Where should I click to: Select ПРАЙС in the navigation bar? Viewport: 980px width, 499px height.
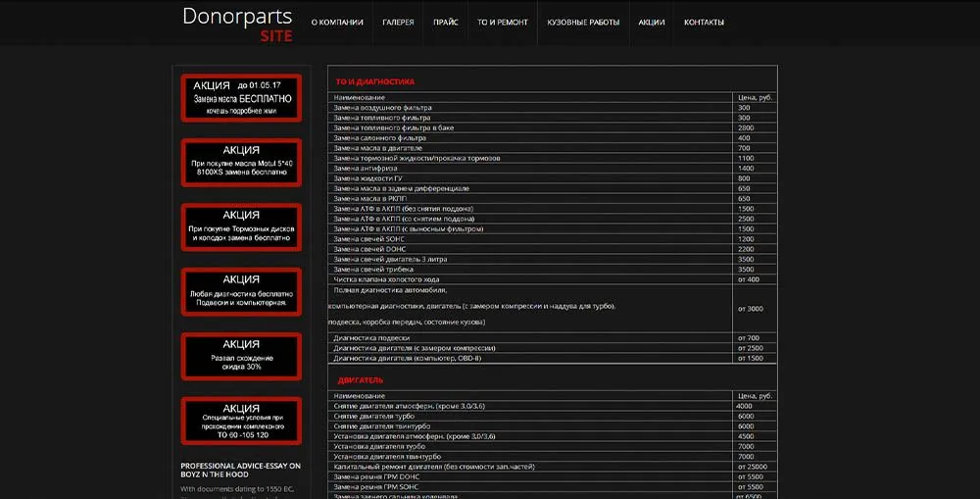[446, 23]
